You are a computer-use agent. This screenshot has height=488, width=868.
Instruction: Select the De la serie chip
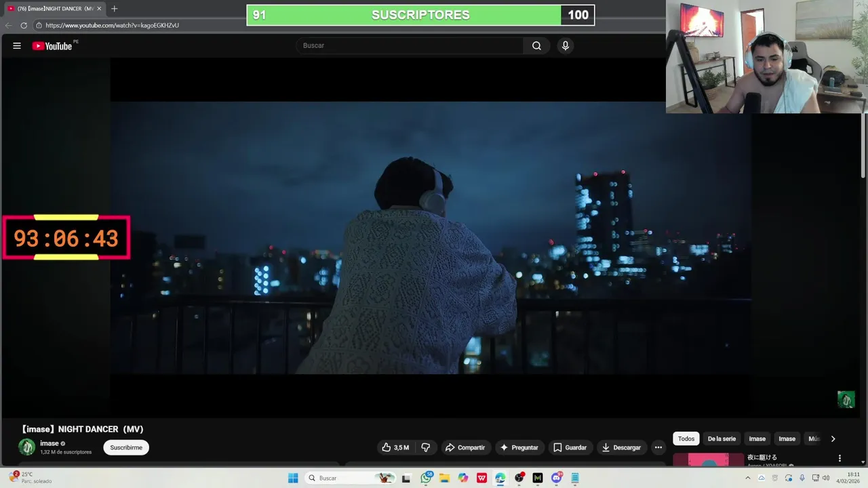[x=722, y=439]
